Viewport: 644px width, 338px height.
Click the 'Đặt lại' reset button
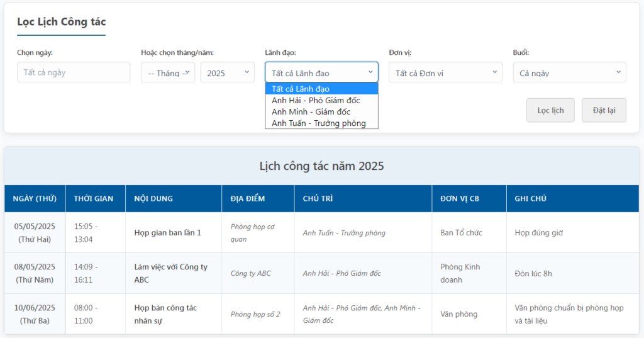coord(604,110)
